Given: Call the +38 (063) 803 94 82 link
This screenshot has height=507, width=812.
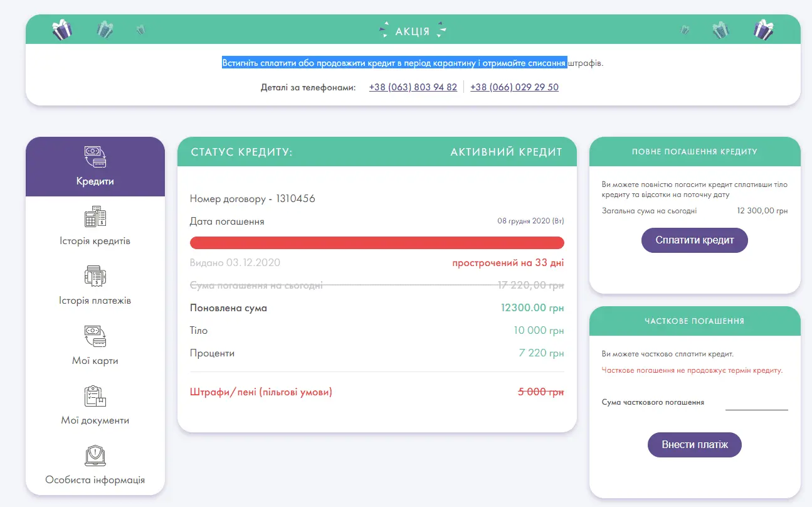Looking at the screenshot, I should click(413, 87).
